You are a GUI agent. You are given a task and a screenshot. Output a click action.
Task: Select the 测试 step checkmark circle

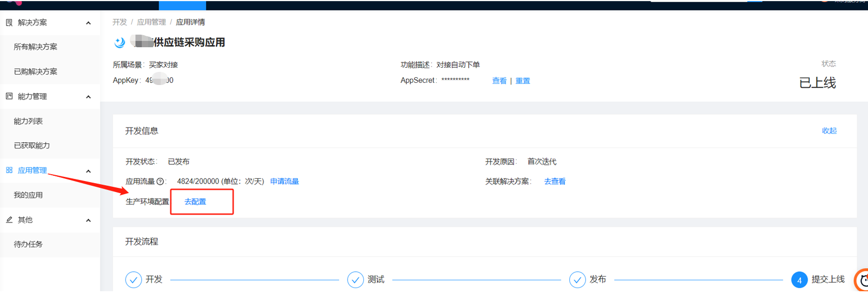pyautogui.click(x=355, y=280)
